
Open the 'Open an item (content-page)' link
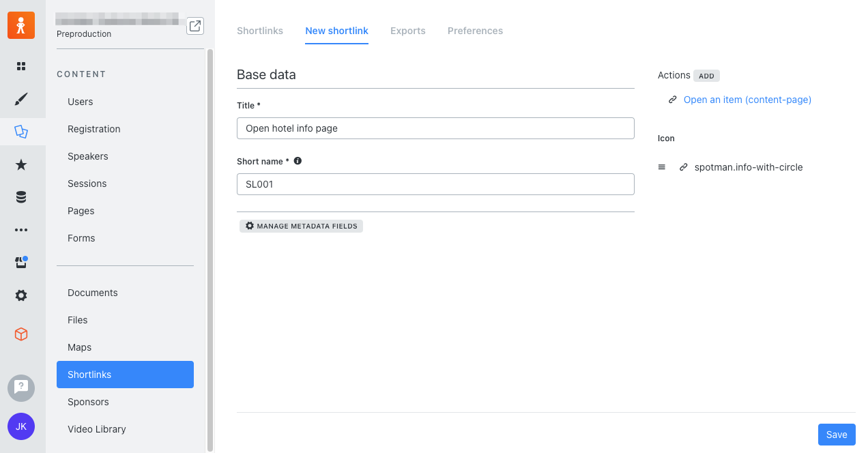[747, 100]
